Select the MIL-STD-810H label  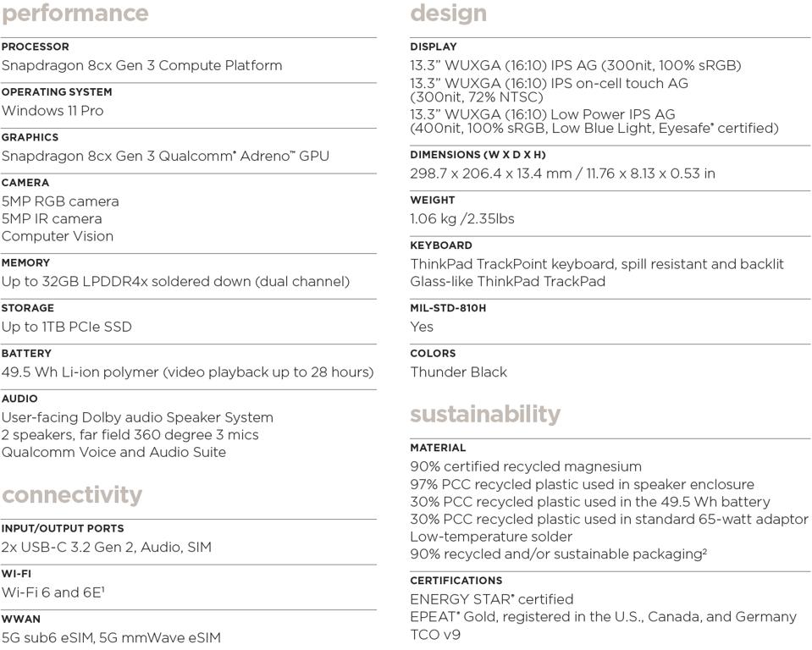coord(448,308)
